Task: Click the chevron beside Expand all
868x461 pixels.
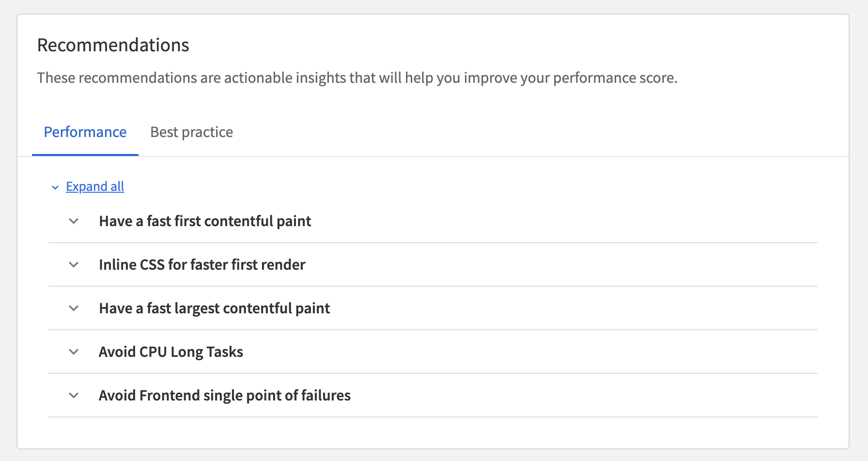Action: tap(55, 187)
